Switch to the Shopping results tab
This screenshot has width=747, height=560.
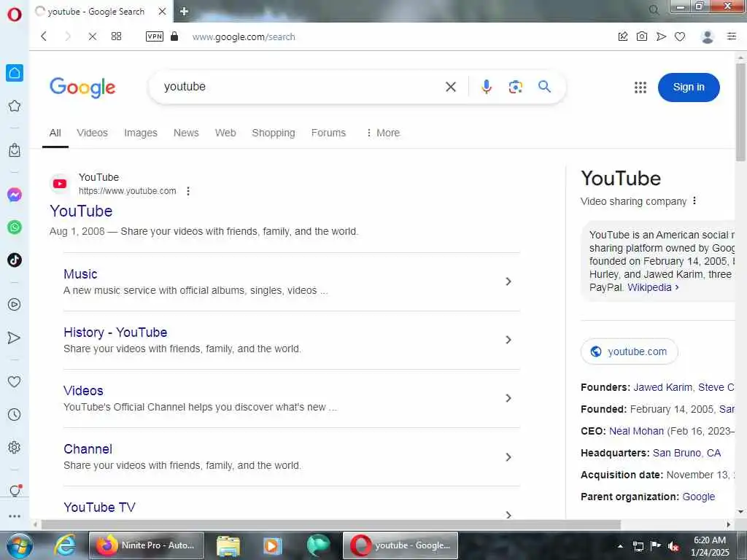click(x=274, y=133)
